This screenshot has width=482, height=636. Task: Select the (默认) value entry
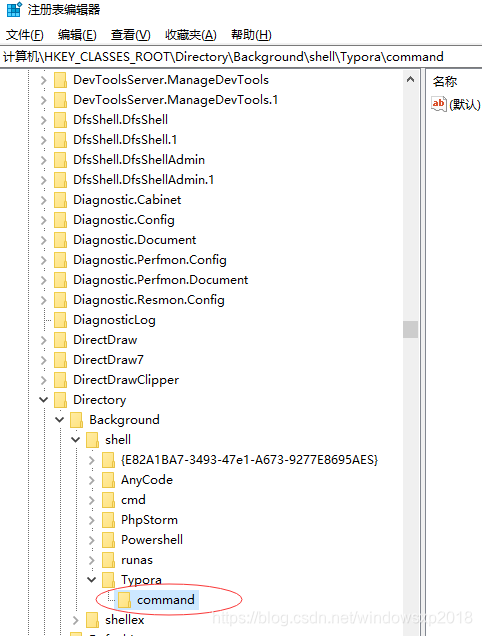point(465,104)
